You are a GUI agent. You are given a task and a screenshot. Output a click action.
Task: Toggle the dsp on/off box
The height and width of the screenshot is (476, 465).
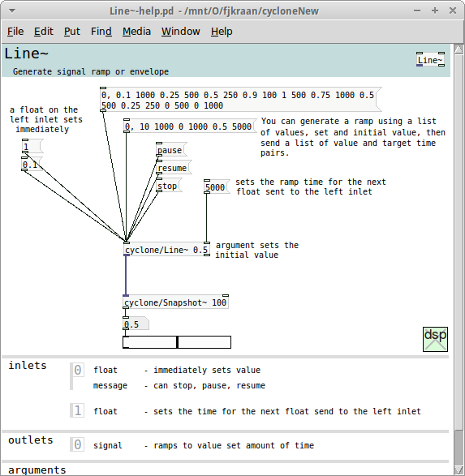[x=435, y=339]
